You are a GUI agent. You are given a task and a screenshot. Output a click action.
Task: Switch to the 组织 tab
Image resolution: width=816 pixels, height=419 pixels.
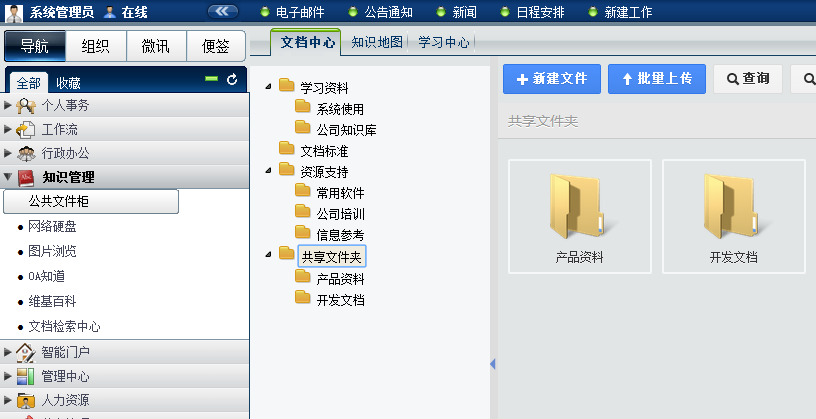coord(96,46)
